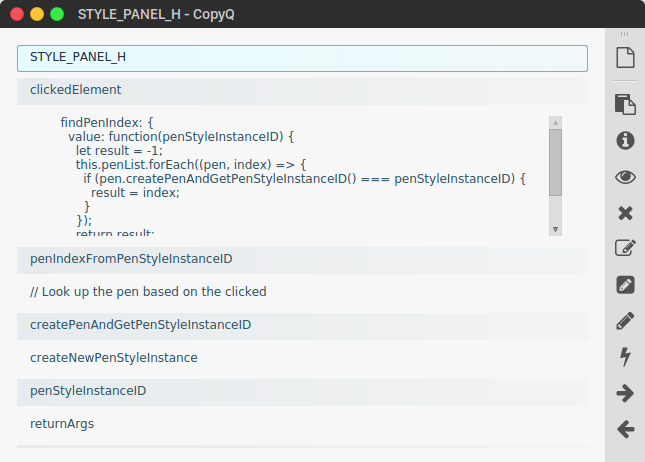
Task: Click the New Item page icon
Action: (x=625, y=57)
